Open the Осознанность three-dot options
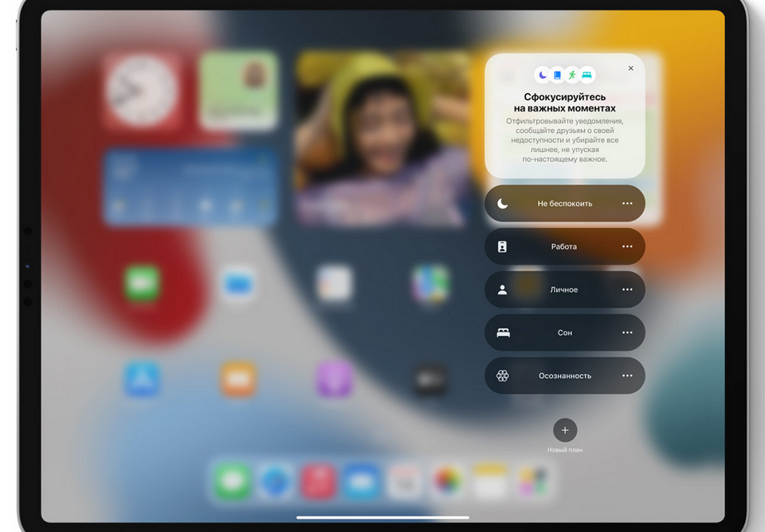 (x=627, y=375)
